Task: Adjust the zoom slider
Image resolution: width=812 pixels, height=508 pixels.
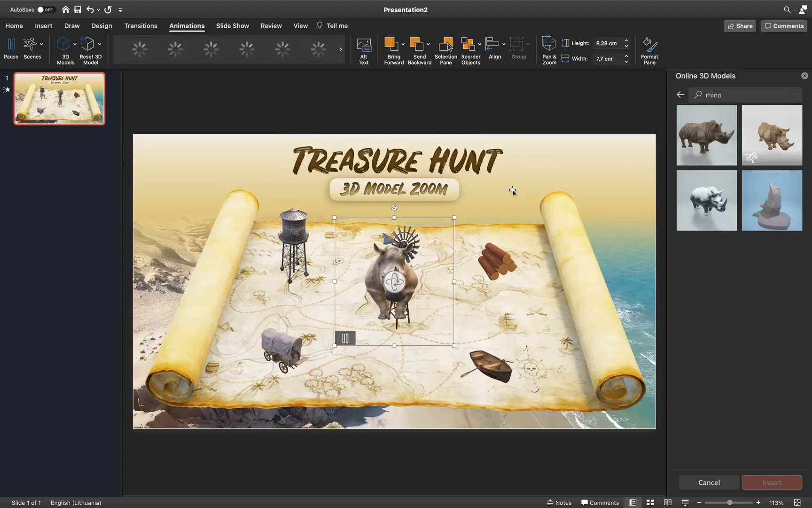Action: pyautogui.click(x=729, y=502)
